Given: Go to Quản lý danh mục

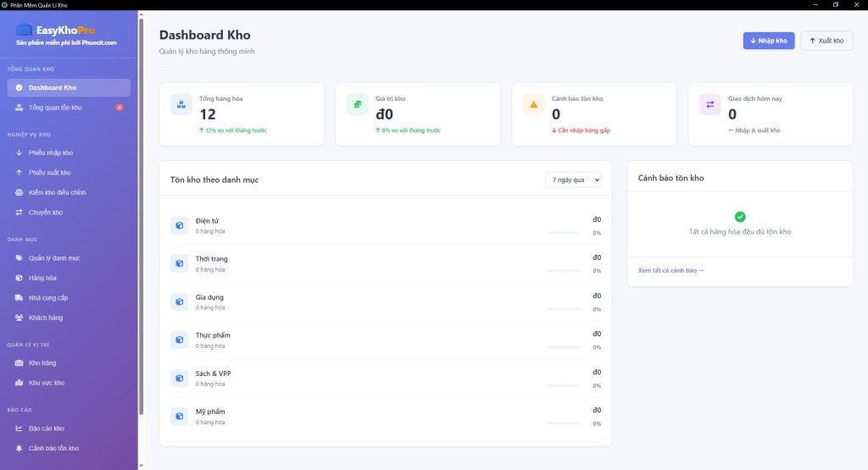Looking at the screenshot, I should tap(54, 257).
